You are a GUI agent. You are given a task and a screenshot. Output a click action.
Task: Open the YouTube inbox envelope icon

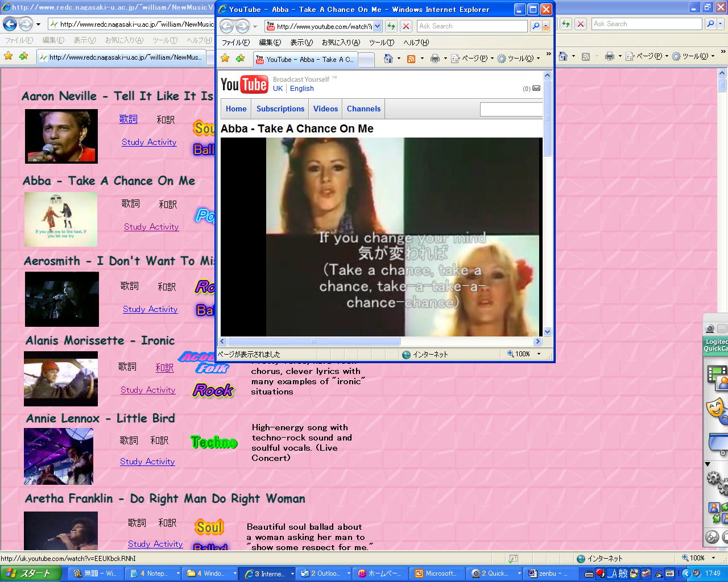(536, 88)
